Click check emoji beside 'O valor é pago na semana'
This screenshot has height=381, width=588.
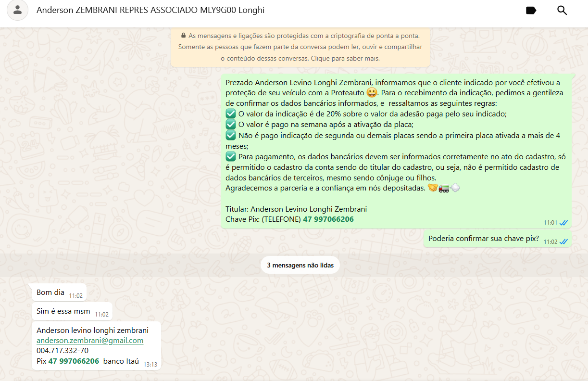tap(231, 125)
